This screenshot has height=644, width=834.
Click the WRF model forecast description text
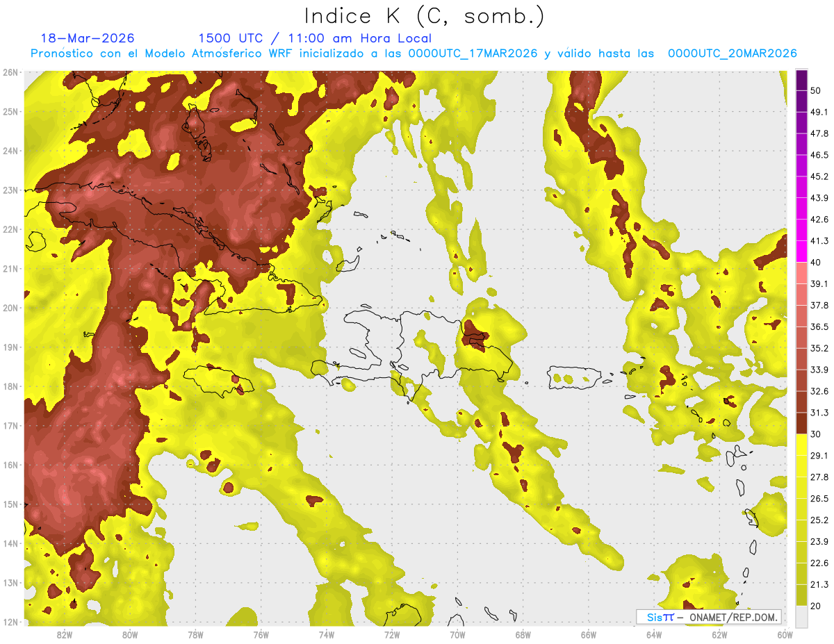point(414,53)
